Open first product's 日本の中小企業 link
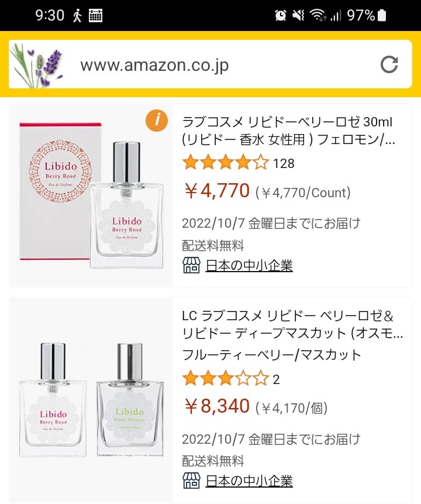This screenshot has height=504, width=421. pos(249,266)
